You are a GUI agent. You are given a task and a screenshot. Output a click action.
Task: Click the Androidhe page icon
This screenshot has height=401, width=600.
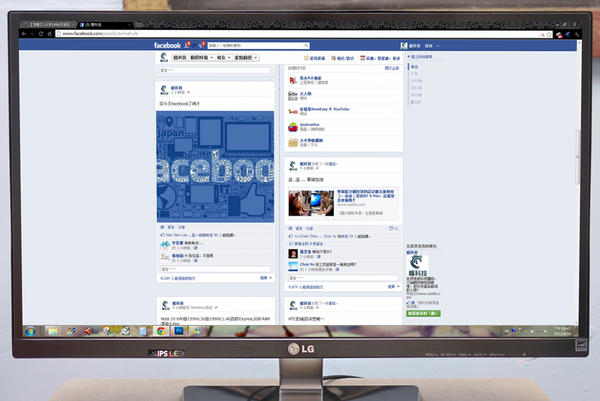point(293,127)
